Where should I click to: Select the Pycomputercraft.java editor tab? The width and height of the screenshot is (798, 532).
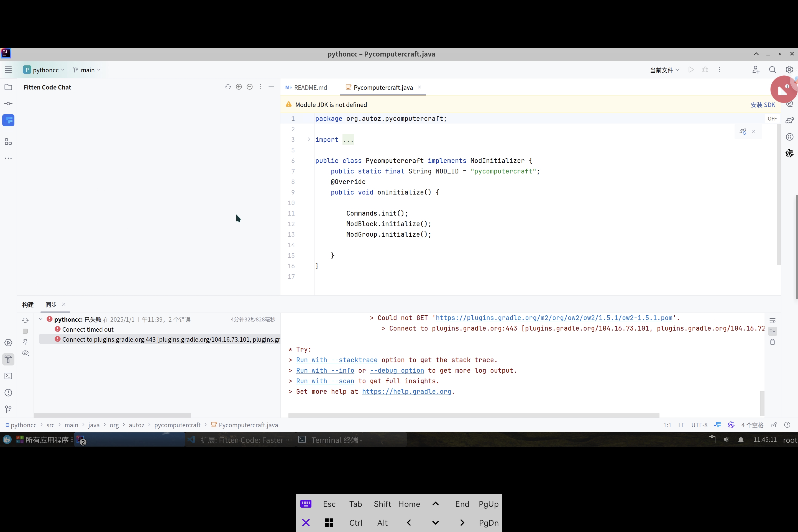coord(383,88)
